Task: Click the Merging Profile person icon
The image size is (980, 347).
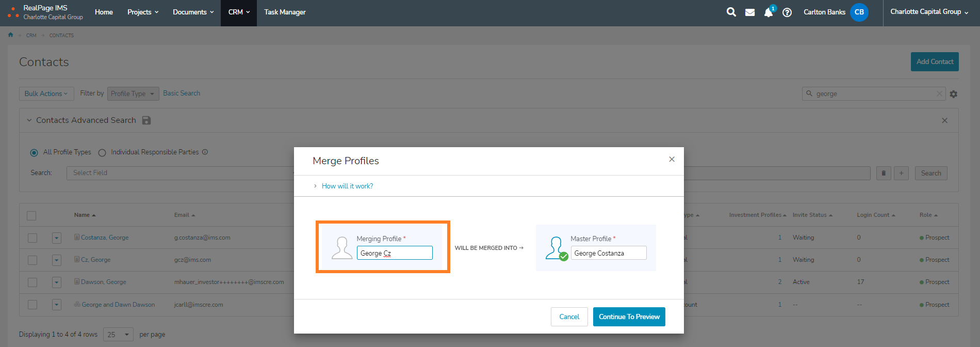Action: click(x=342, y=248)
